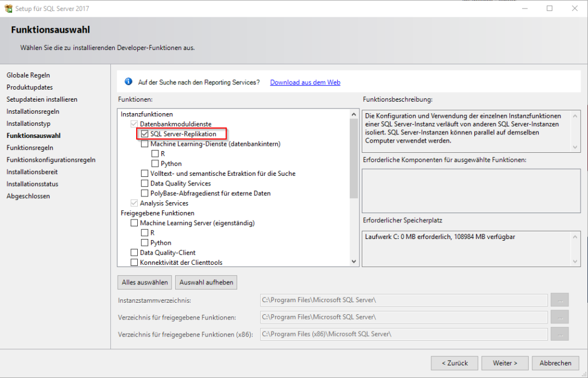The height and width of the screenshot is (378, 588).
Task: Proceed with the Weiter button
Action: (x=505, y=363)
